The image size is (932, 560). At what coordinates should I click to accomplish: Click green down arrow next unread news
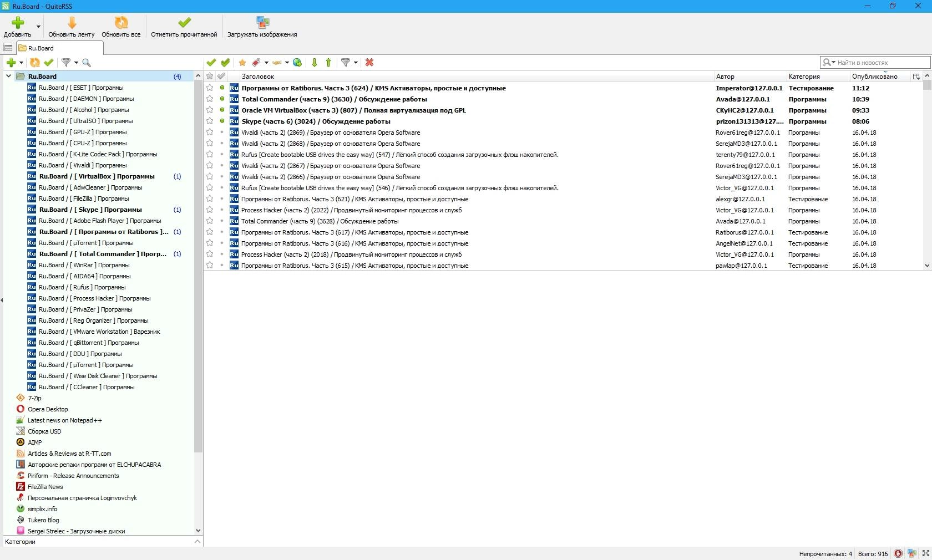tap(315, 63)
